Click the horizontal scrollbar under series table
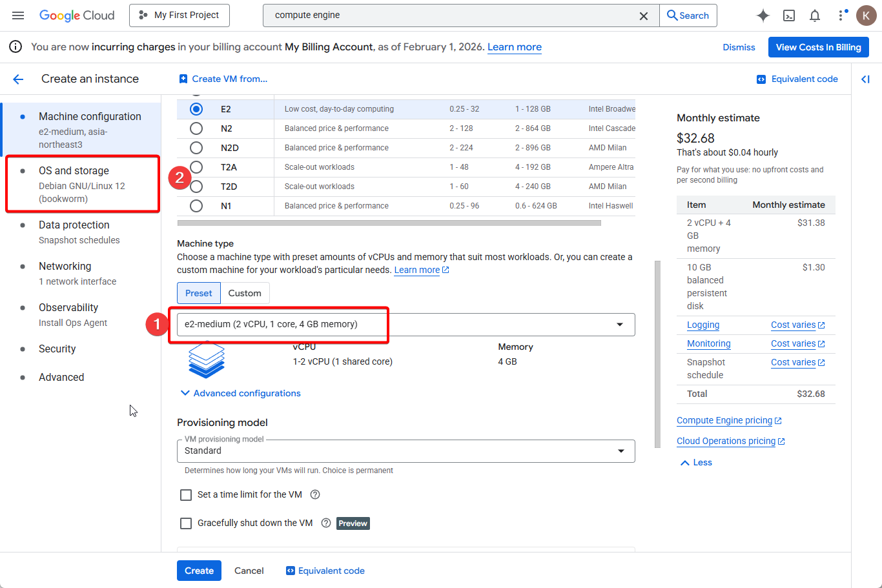 389,223
